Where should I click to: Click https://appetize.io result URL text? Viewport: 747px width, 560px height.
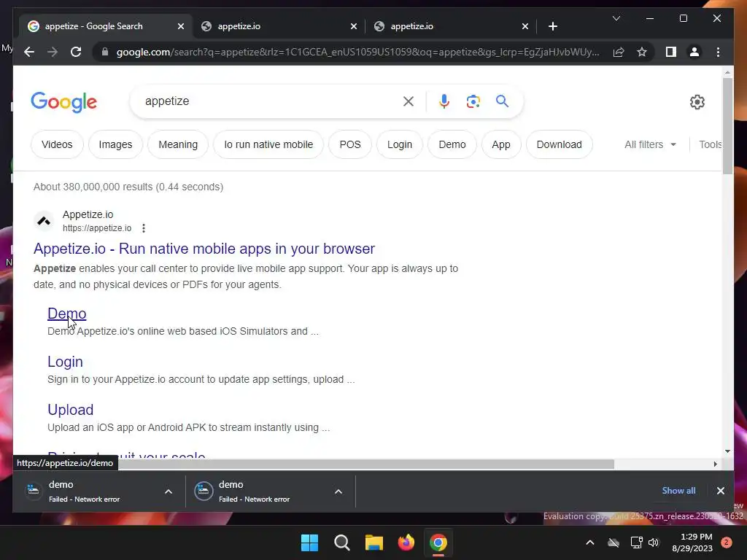pos(97,228)
